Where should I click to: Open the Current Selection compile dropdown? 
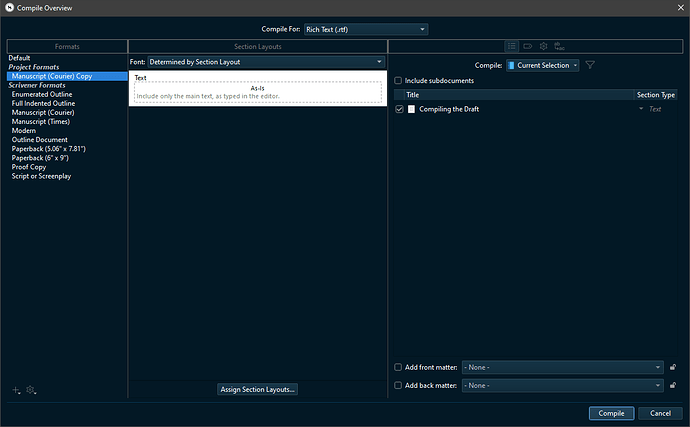[542, 65]
